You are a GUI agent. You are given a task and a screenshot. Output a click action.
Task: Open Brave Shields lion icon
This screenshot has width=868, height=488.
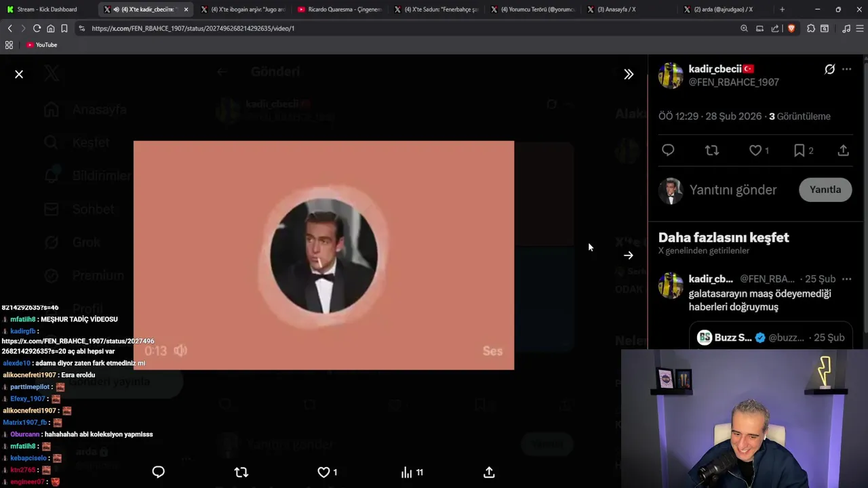[791, 28]
